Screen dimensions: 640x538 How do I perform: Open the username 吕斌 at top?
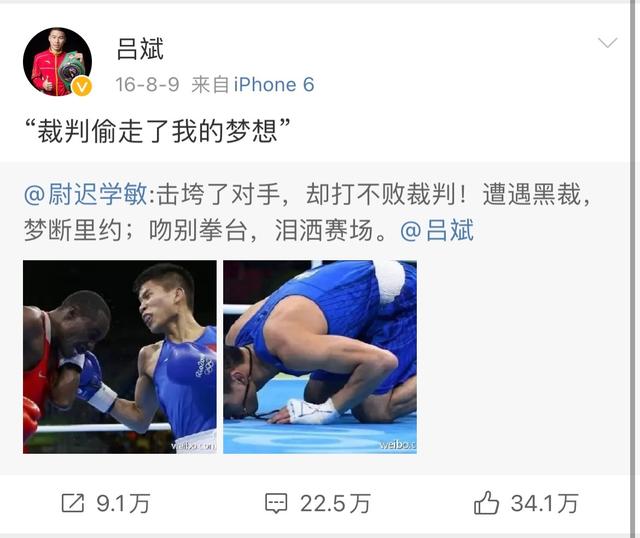pos(140,49)
